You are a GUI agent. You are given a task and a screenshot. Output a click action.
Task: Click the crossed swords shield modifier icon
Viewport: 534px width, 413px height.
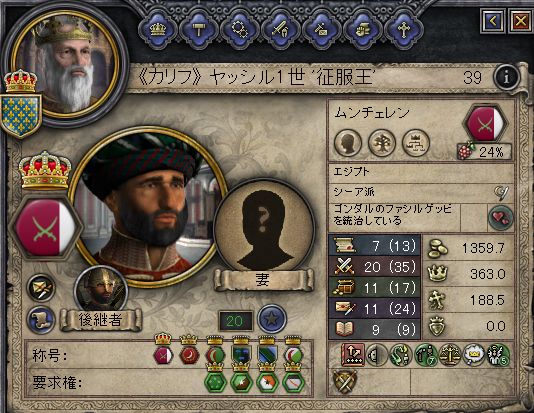pos(344,381)
